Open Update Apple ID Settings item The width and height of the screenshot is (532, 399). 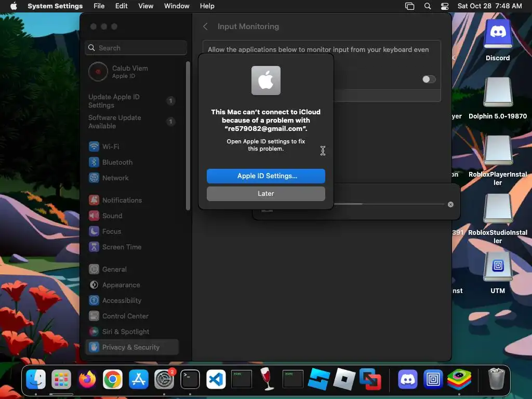coord(131,101)
